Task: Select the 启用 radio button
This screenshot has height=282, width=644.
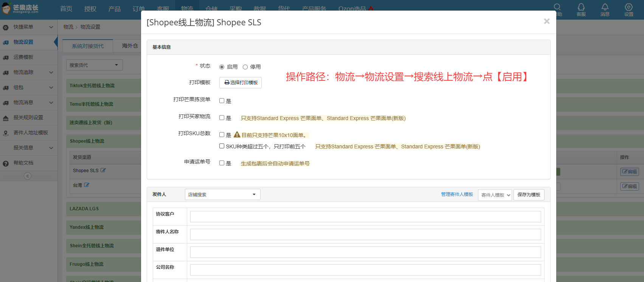Action: click(222, 67)
